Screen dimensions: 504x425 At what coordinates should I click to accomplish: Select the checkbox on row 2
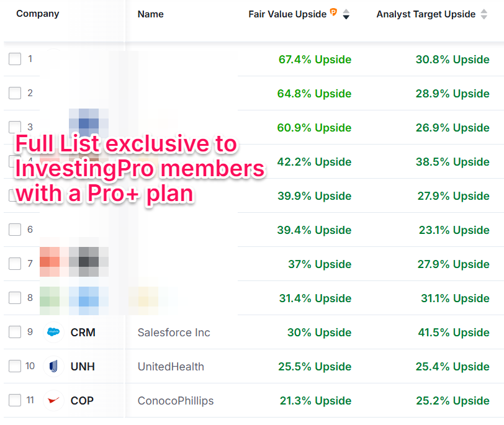tap(14, 93)
